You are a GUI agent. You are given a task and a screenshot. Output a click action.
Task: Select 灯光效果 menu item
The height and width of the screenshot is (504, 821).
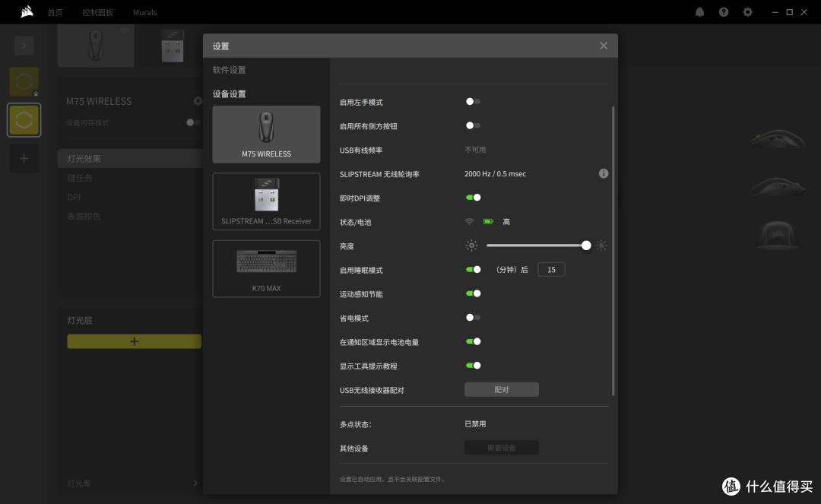[x=130, y=158]
